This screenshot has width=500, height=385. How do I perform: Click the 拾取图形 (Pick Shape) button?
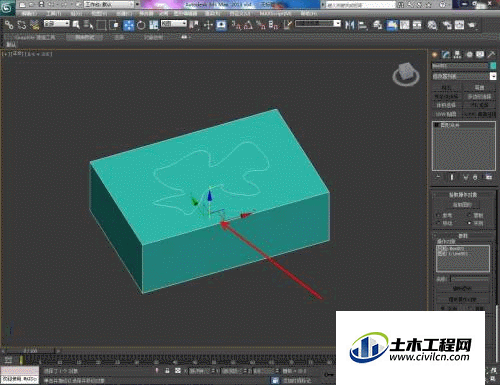(462, 205)
